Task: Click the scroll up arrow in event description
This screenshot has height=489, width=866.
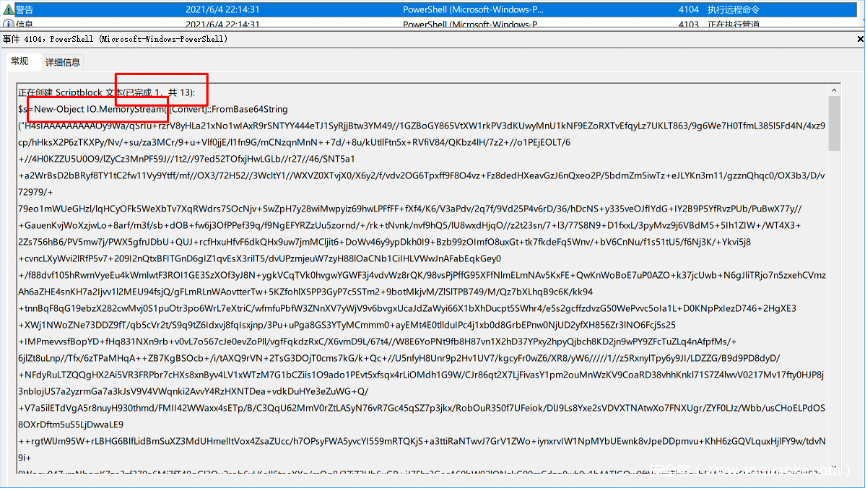Action: [x=834, y=91]
